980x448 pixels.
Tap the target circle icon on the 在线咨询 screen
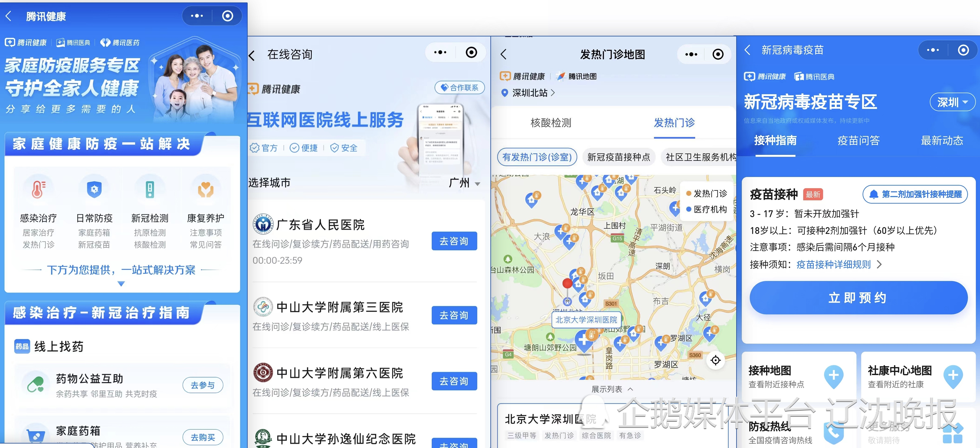coord(471,52)
